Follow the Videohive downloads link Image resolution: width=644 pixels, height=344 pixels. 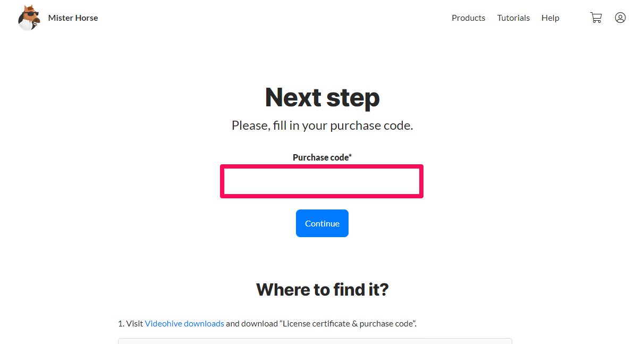184,323
